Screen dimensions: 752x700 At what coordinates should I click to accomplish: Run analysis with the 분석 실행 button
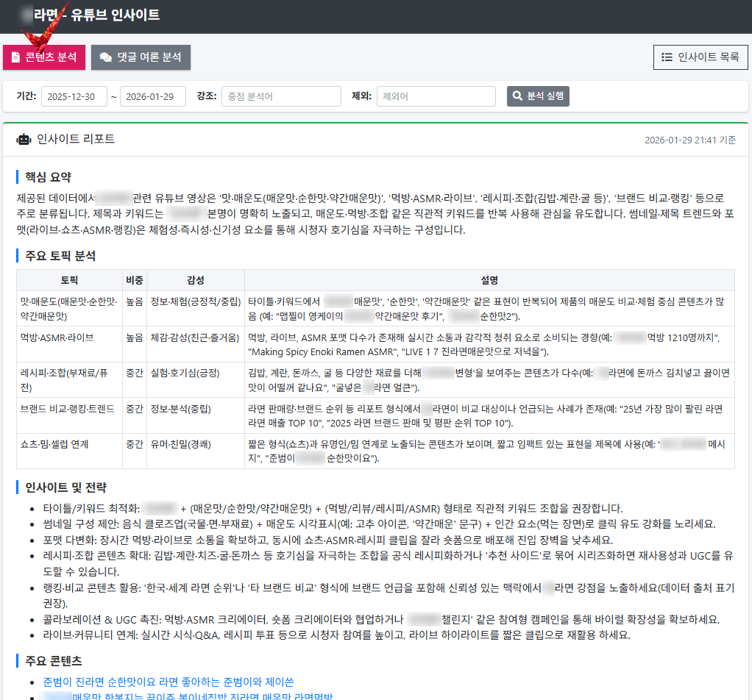point(538,96)
